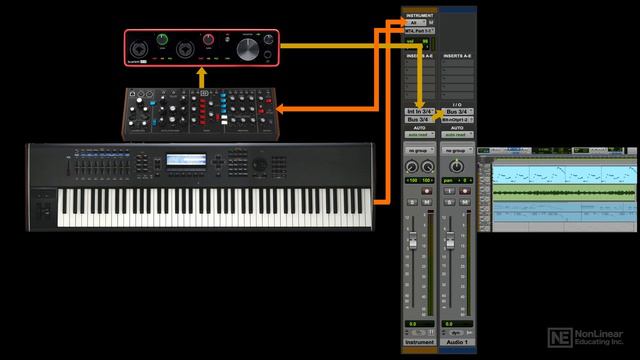This screenshot has height=360, width=640.
Task: Click insert slot C on the Audio 1 track
Action: tap(458, 79)
